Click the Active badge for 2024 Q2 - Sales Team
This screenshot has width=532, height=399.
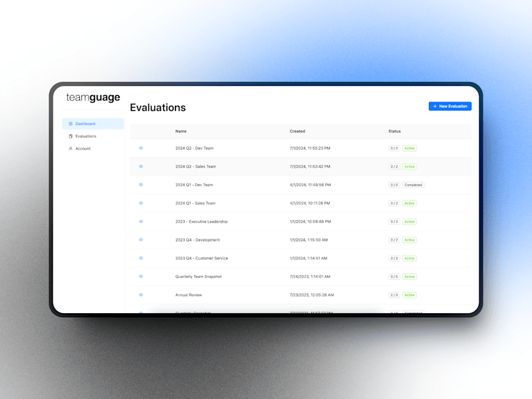(409, 167)
